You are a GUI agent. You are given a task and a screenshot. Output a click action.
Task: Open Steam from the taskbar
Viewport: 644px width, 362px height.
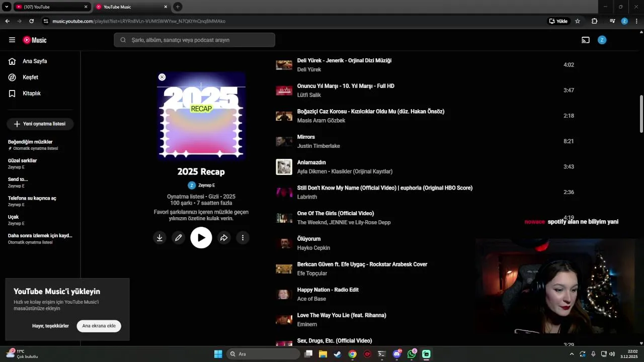click(338, 354)
